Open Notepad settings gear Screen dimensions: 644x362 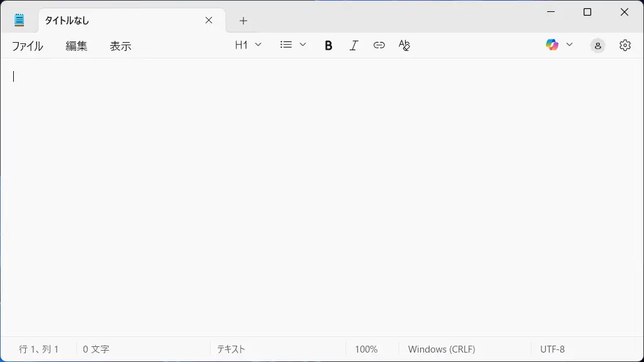click(625, 45)
